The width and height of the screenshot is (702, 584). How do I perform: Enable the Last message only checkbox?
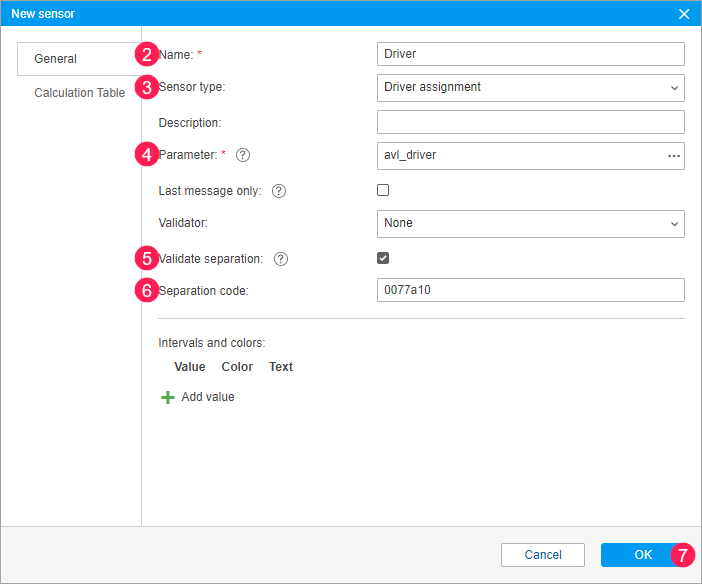[x=383, y=190]
